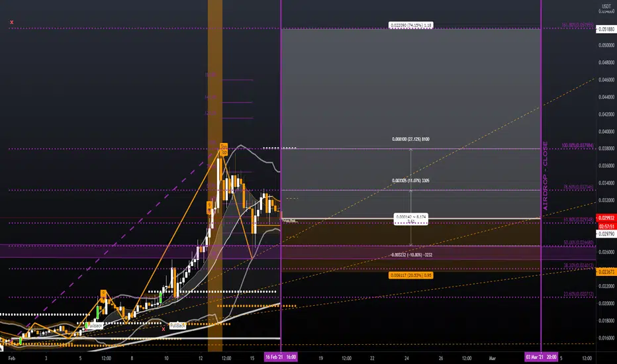Click the 24 date label on the time axis
The image size is (617, 364).
point(406,358)
